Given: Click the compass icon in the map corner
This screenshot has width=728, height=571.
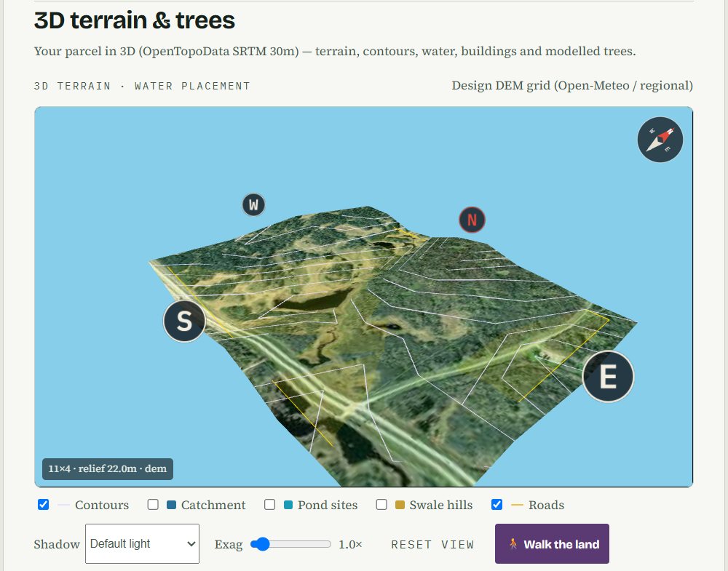Looking at the screenshot, I should click(x=660, y=140).
